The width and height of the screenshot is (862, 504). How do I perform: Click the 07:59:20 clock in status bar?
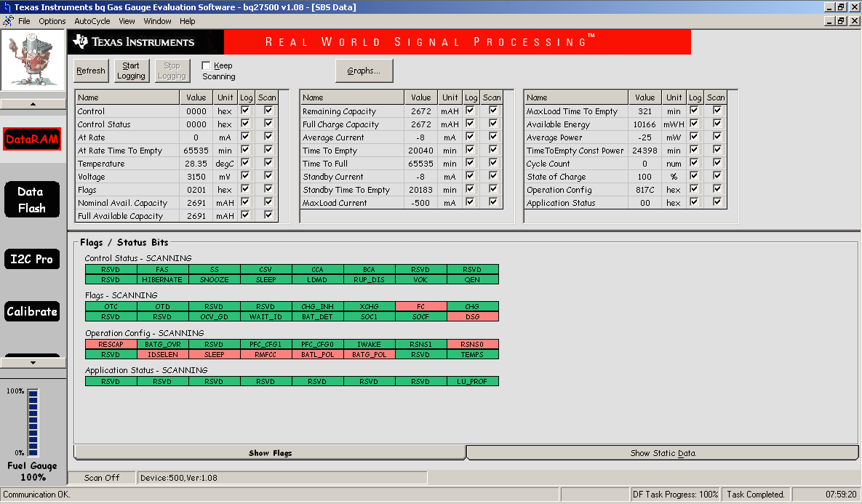pyautogui.click(x=841, y=495)
